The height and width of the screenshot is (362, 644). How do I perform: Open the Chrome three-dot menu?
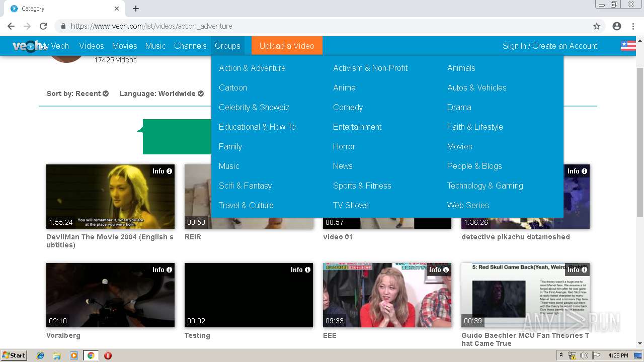[x=632, y=26]
